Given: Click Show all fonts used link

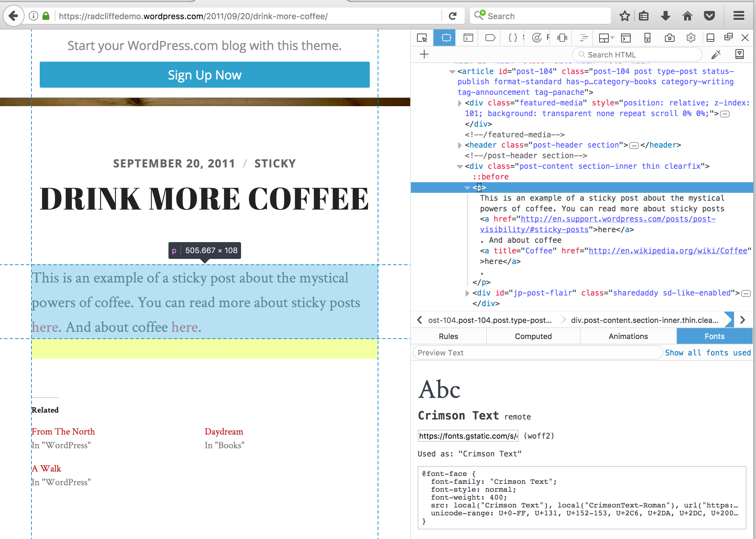Looking at the screenshot, I should 707,353.
